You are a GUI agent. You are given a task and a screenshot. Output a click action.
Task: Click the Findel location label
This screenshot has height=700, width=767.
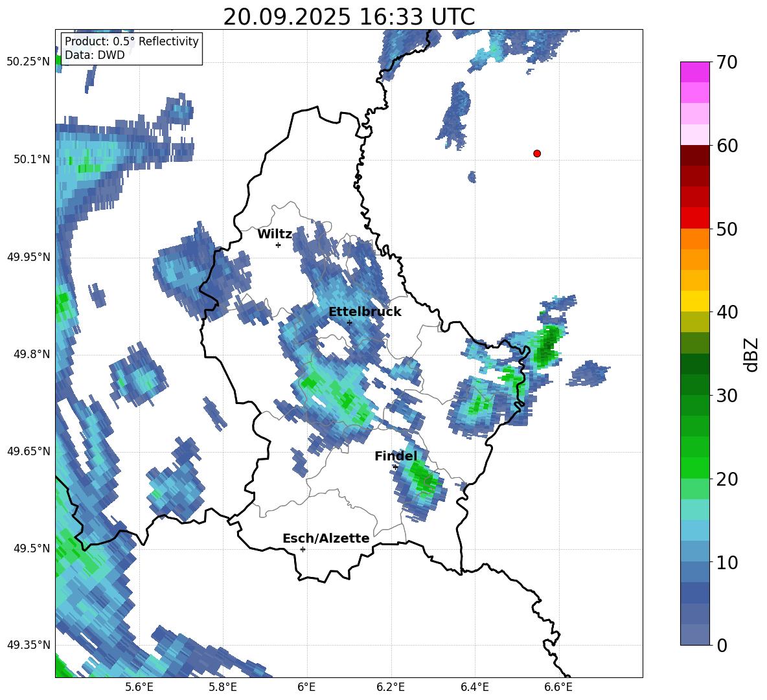pos(396,456)
